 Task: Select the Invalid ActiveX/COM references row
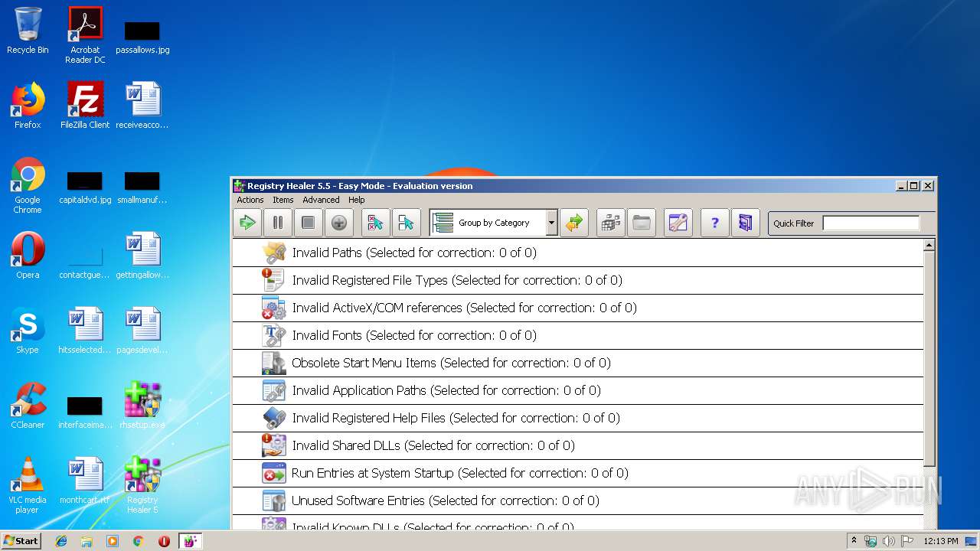[x=578, y=308]
